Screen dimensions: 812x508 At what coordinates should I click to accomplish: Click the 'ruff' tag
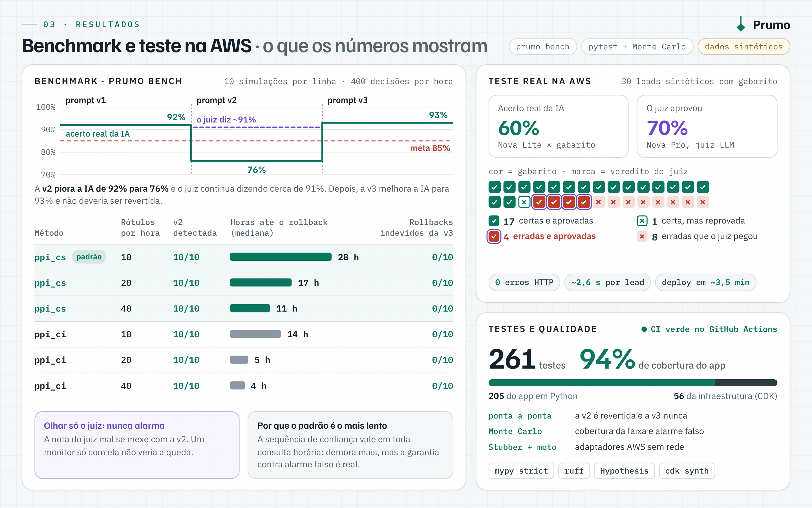574,471
